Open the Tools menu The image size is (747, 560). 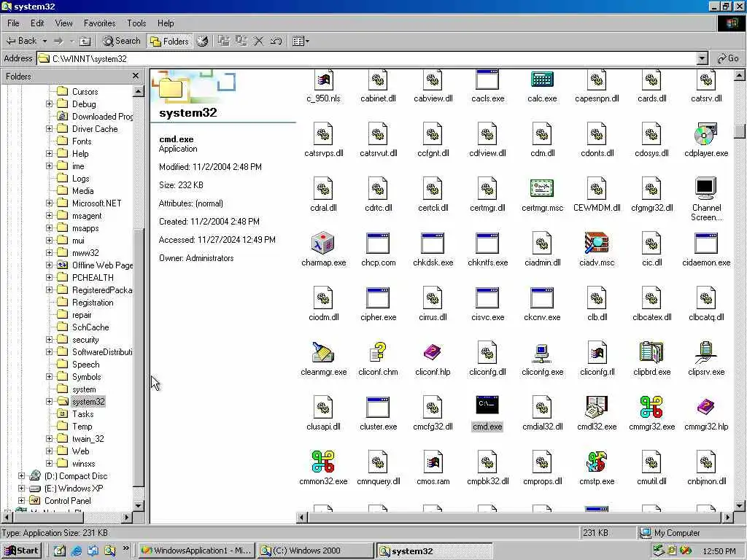136,23
